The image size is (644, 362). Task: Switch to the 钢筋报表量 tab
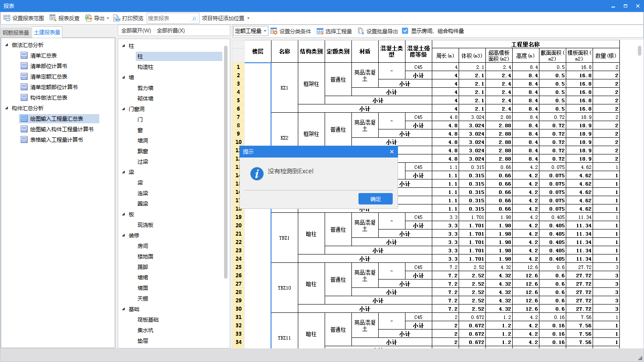(x=16, y=32)
